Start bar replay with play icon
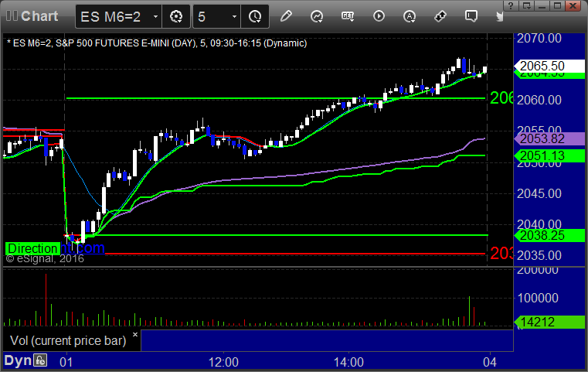 [379, 16]
